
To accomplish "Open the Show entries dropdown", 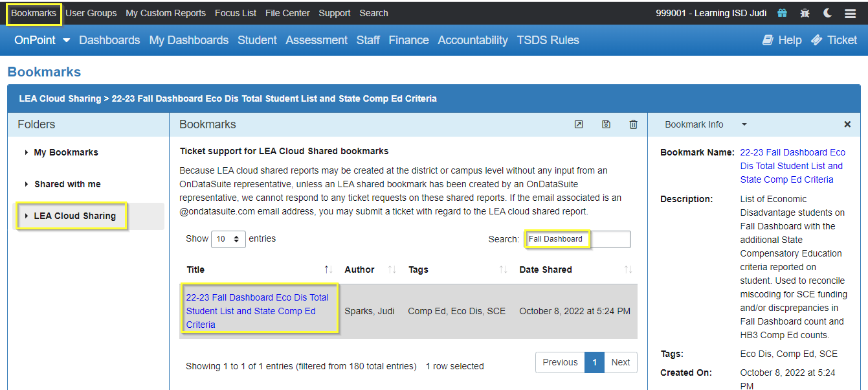I will click(228, 239).
